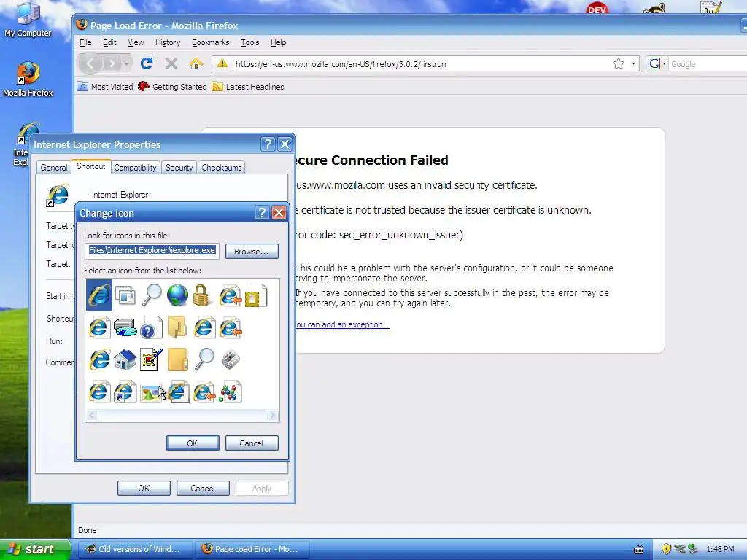Select the blue-green globe icon
The height and width of the screenshot is (560, 747).
[x=177, y=295]
